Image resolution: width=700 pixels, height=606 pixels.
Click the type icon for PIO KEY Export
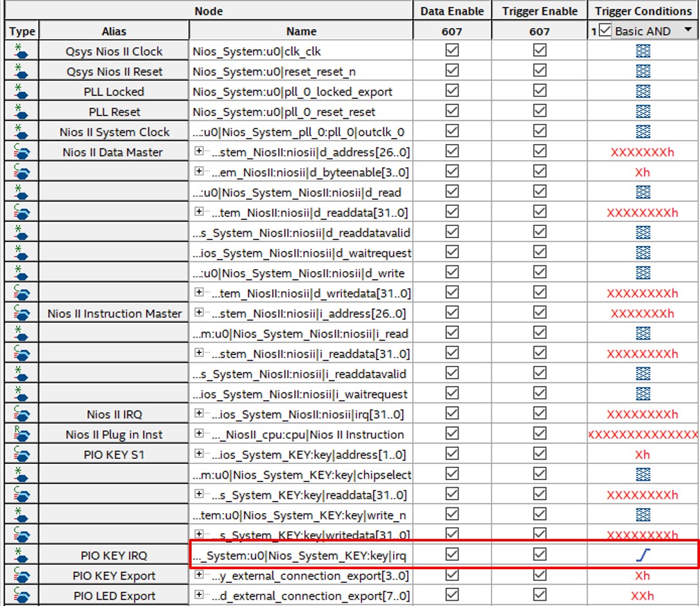point(21,575)
